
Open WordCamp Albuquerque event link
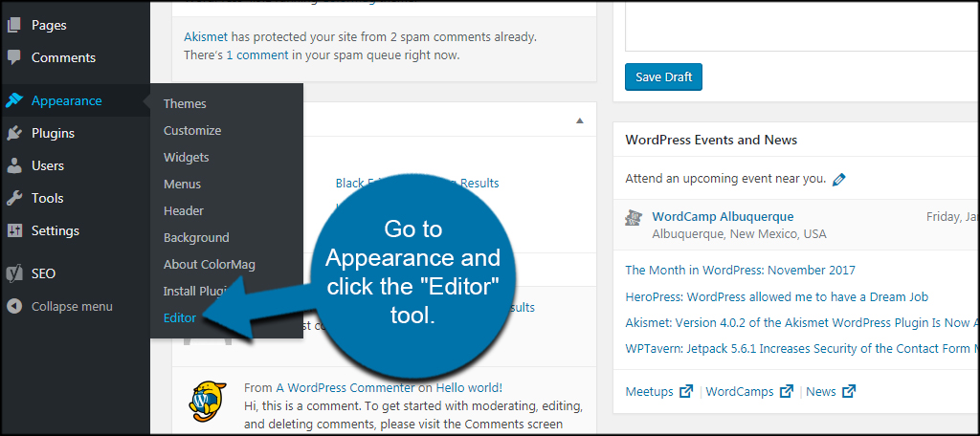tap(724, 217)
